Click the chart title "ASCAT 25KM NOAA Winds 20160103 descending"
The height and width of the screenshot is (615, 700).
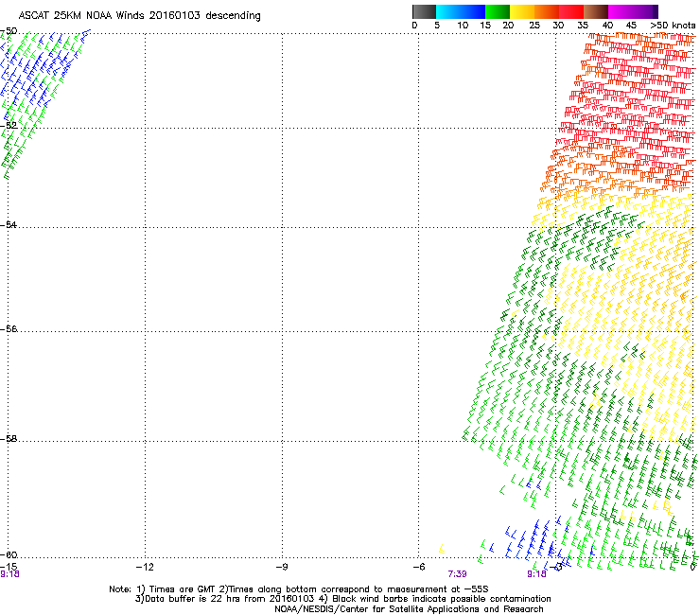(x=139, y=15)
